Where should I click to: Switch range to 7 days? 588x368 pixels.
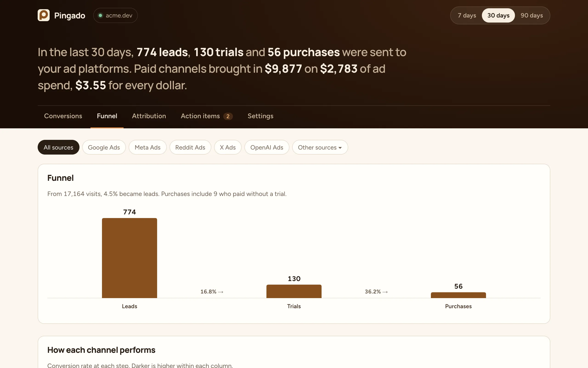[x=467, y=15]
